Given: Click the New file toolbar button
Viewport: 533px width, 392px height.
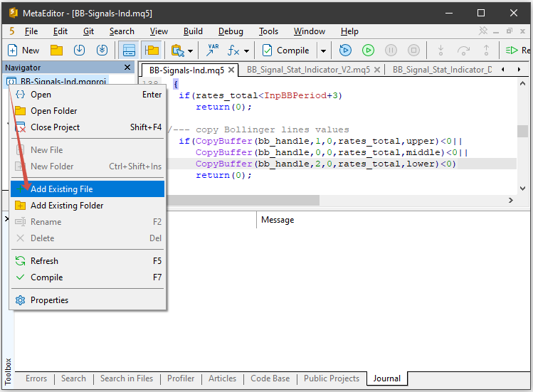Looking at the screenshot, I should [x=23, y=51].
